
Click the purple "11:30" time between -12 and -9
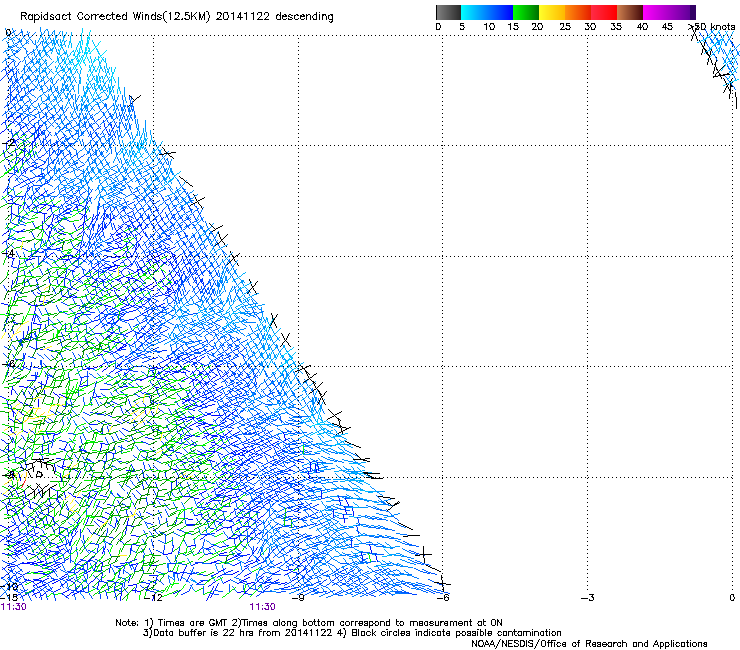coord(262,607)
